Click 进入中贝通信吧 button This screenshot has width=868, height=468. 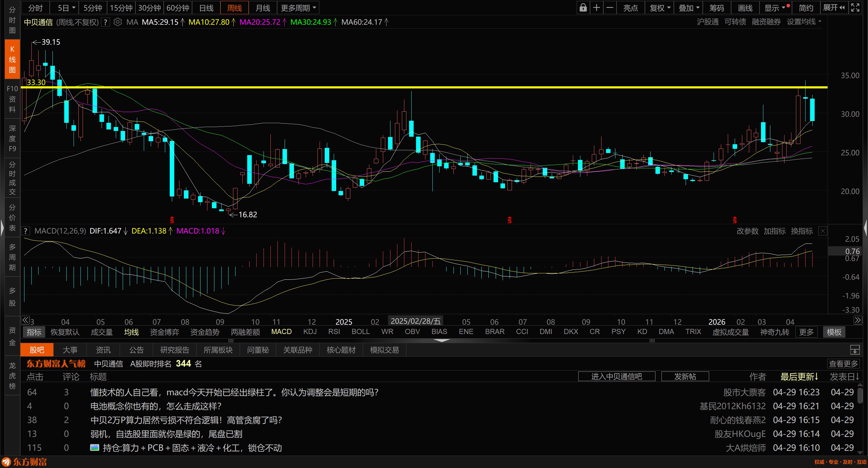[617, 376]
